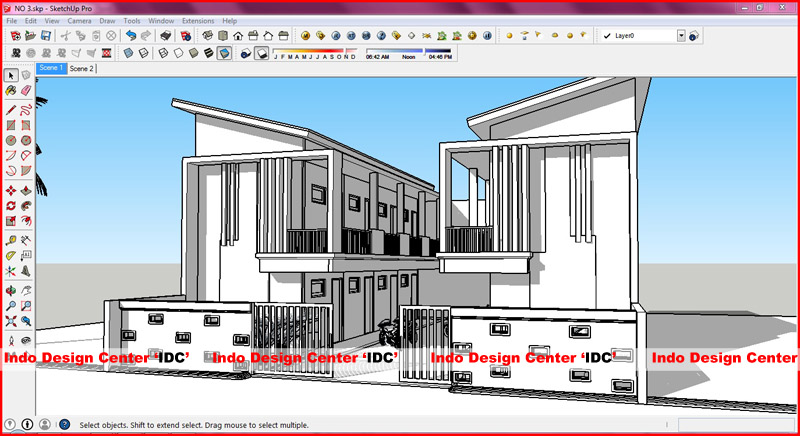
Task: Select the Push/Pull tool
Action: [x=26, y=191]
